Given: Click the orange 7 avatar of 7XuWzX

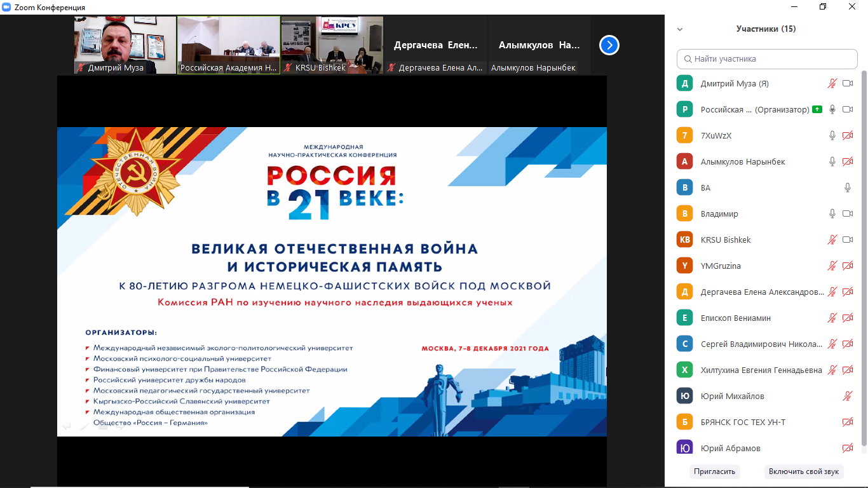Looking at the screenshot, I should 684,135.
